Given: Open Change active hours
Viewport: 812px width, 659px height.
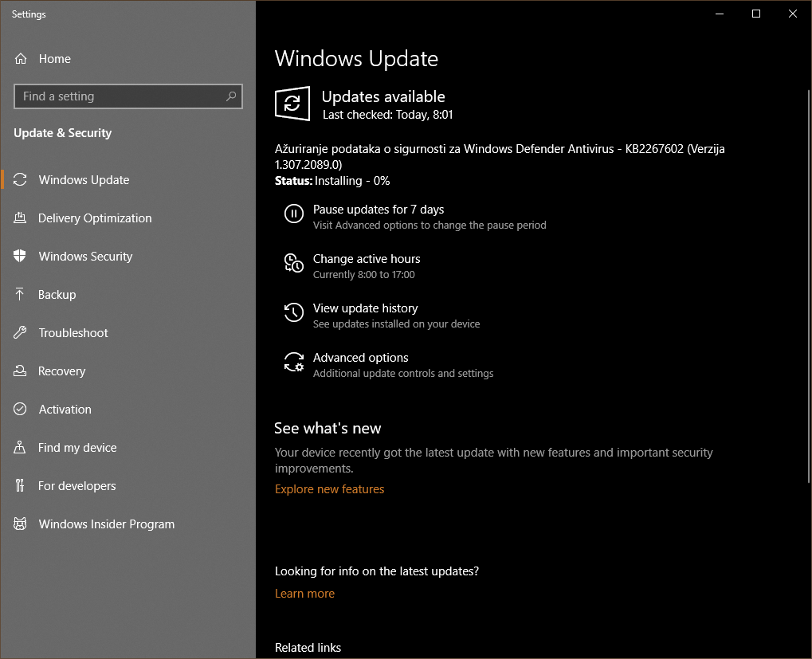Looking at the screenshot, I should (x=367, y=259).
